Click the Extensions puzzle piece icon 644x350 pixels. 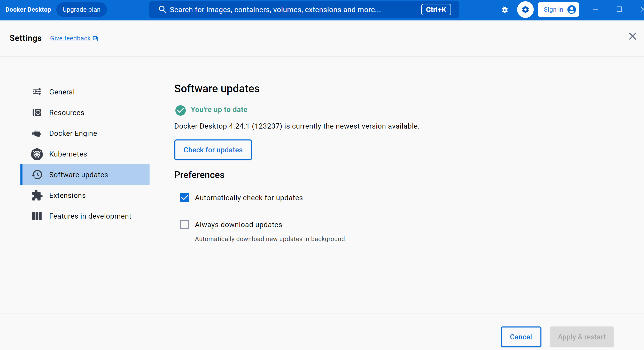pos(37,195)
